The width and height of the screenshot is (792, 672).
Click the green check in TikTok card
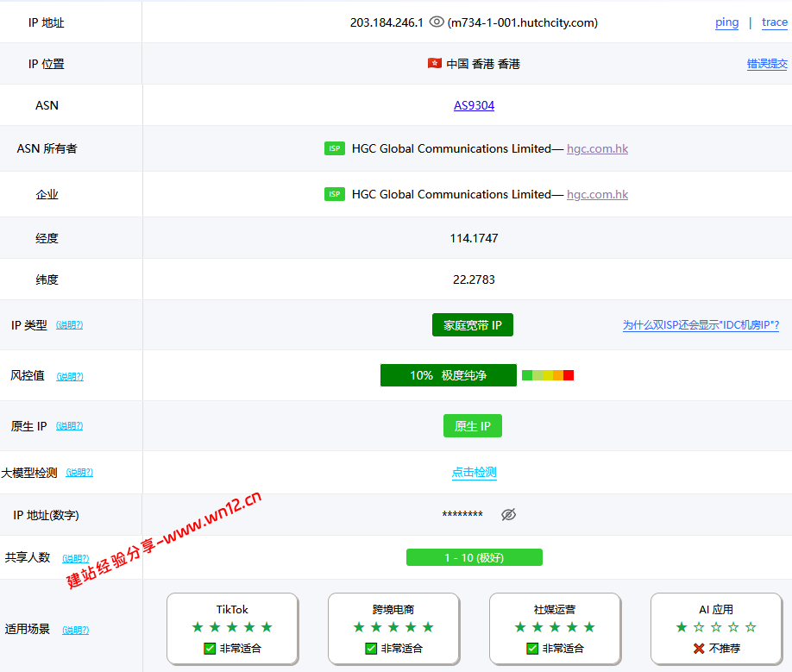210,648
